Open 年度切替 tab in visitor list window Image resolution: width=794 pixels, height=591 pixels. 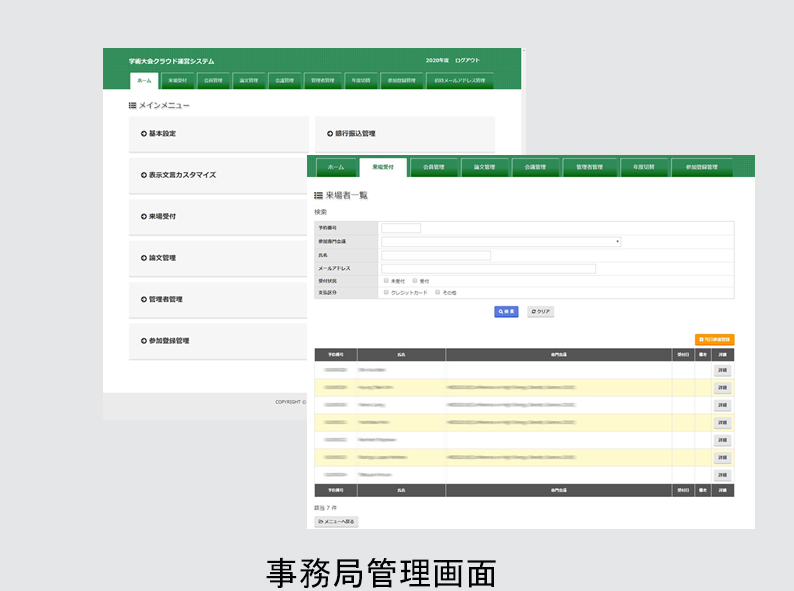[644, 167]
